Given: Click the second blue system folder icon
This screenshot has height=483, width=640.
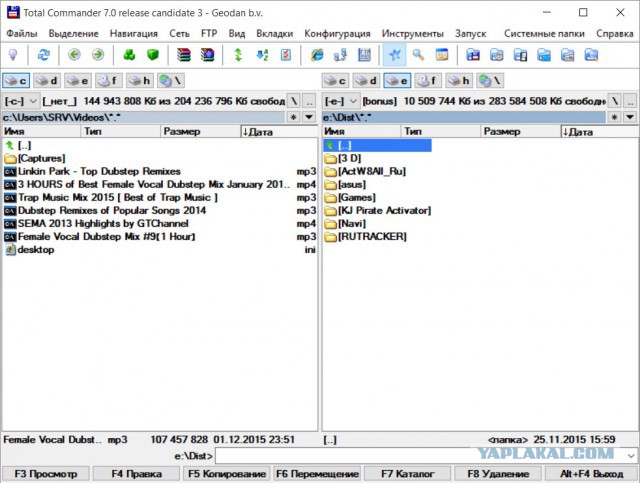Looking at the screenshot, I should pyautogui.click(x=496, y=55).
